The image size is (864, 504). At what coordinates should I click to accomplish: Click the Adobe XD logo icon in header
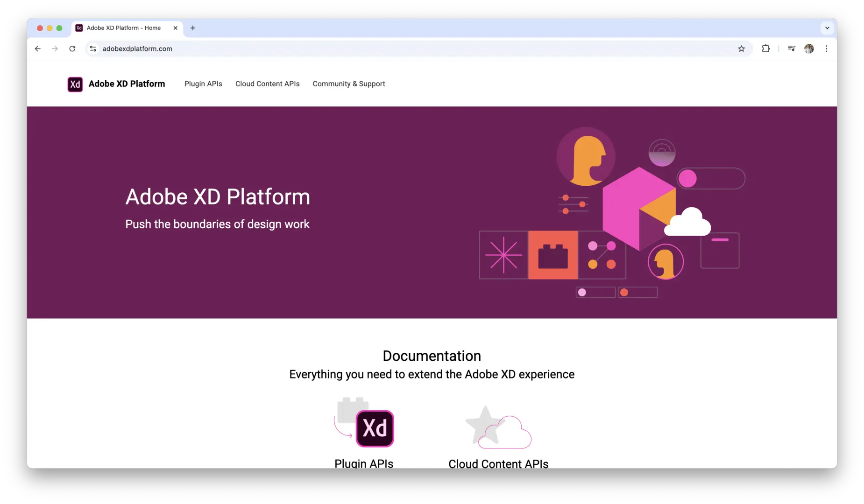tap(75, 84)
